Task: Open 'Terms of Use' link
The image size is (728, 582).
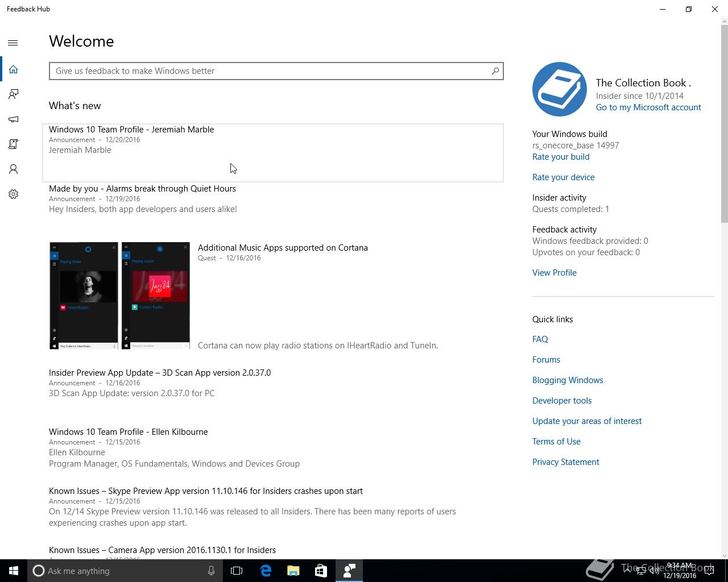Action: [x=556, y=442]
